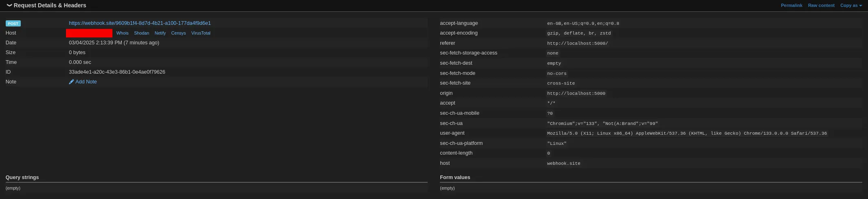
Task: Click the origin header value
Action: (576, 94)
